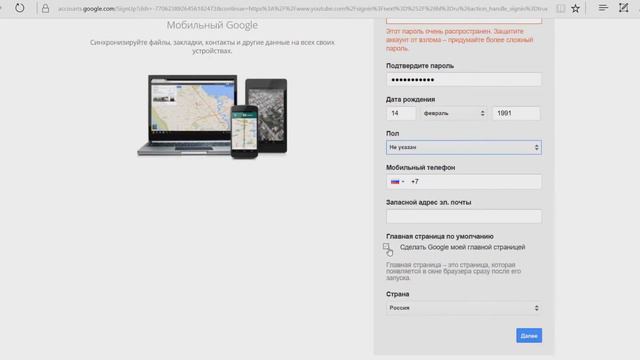The width and height of the screenshot is (640, 360).
Task: Check Сделать Google моей главной страницей box
Action: pyautogui.click(x=386, y=247)
